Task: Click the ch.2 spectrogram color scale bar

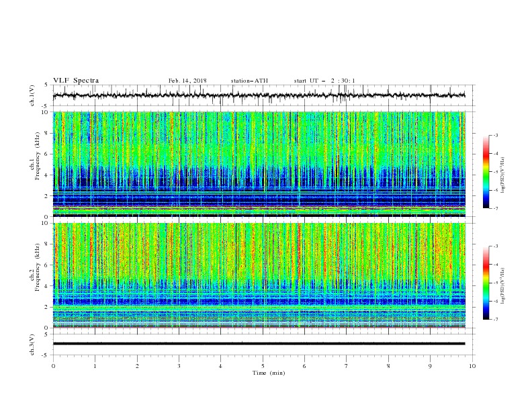Action: tap(486, 283)
